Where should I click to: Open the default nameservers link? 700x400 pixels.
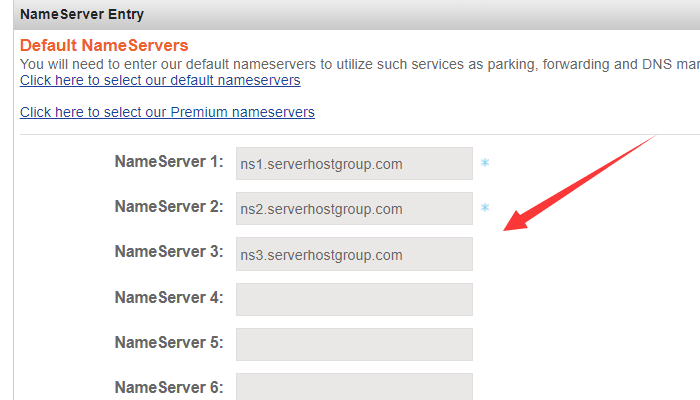[x=160, y=80]
